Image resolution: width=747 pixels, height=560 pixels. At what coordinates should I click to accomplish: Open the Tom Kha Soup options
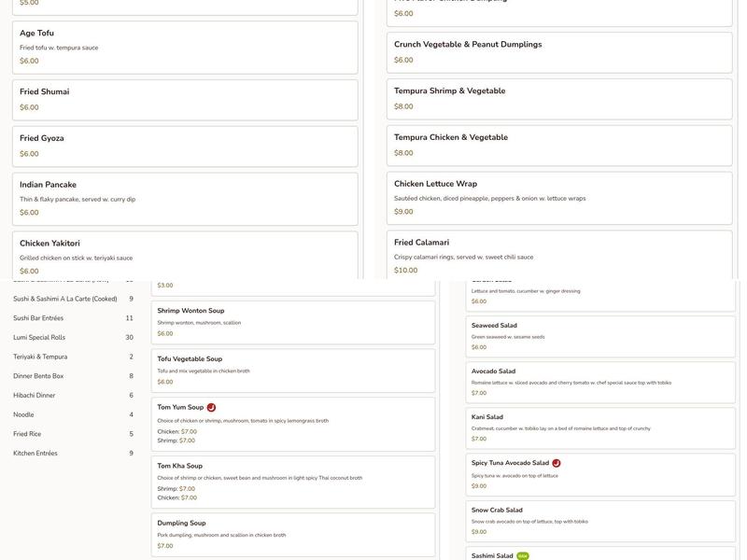coord(292,482)
